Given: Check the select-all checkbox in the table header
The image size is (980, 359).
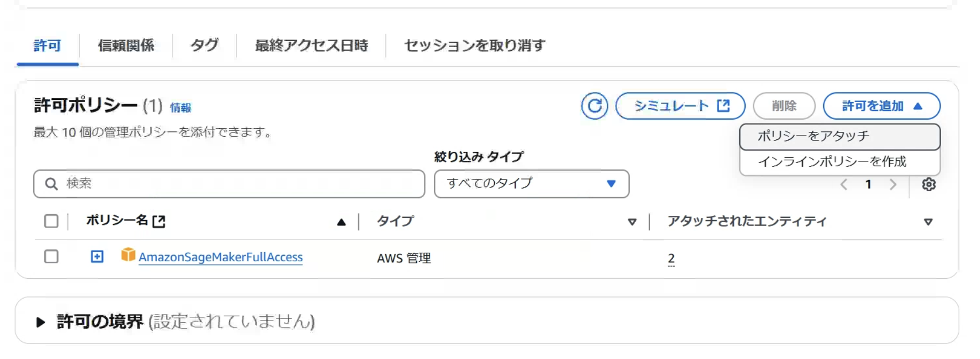Looking at the screenshot, I should 51,221.
